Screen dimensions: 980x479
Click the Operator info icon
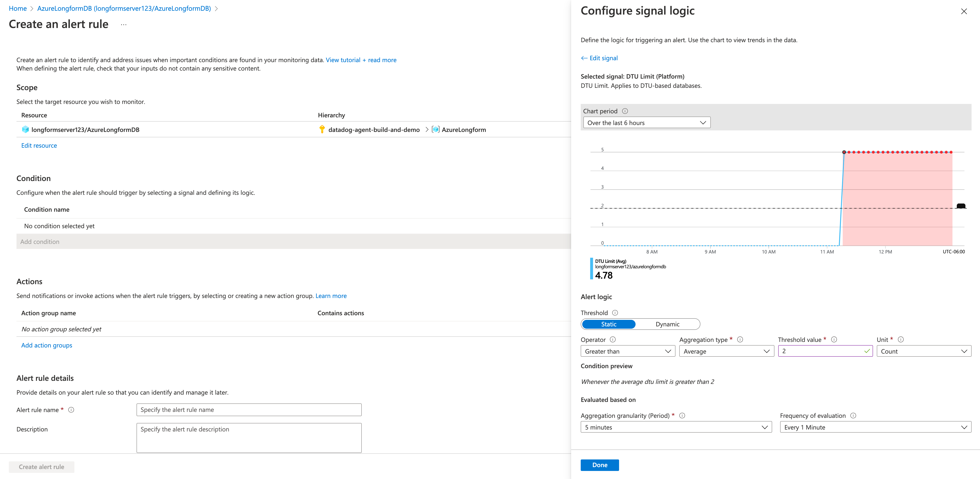pyautogui.click(x=613, y=339)
